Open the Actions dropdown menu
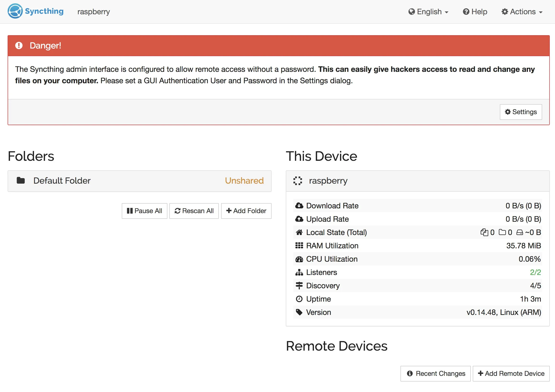This screenshot has width=555, height=392. [522, 12]
